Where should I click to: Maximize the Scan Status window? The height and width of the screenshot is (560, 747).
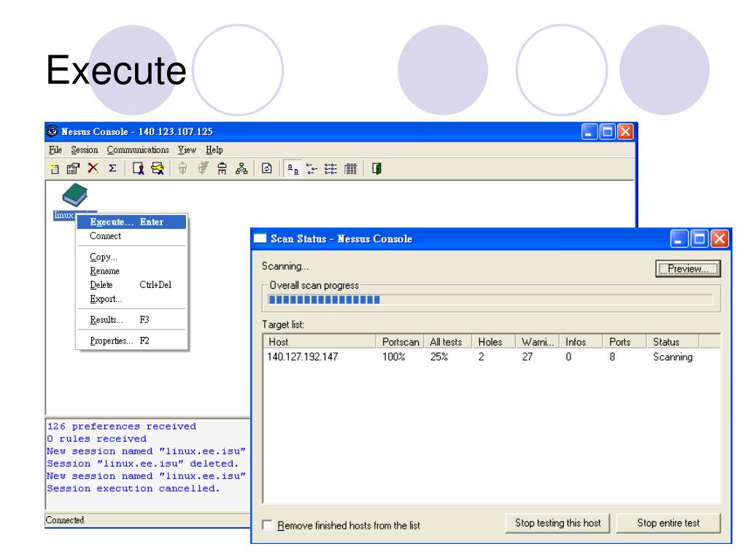click(700, 238)
